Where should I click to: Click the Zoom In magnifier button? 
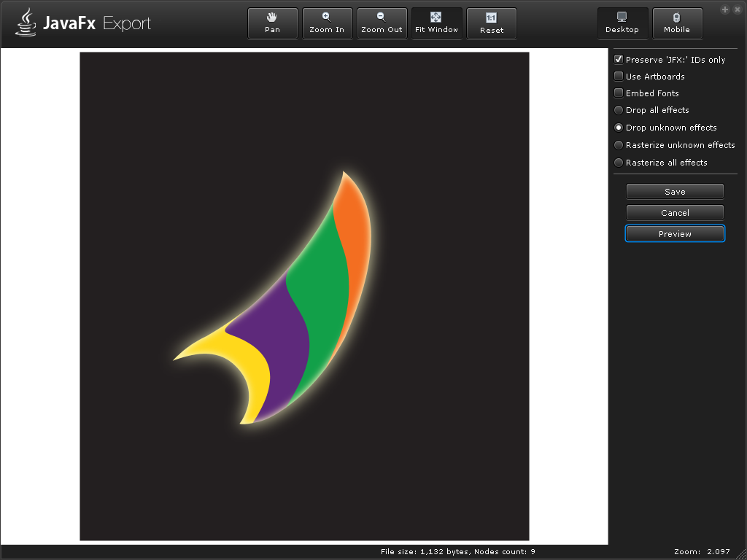(327, 23)
